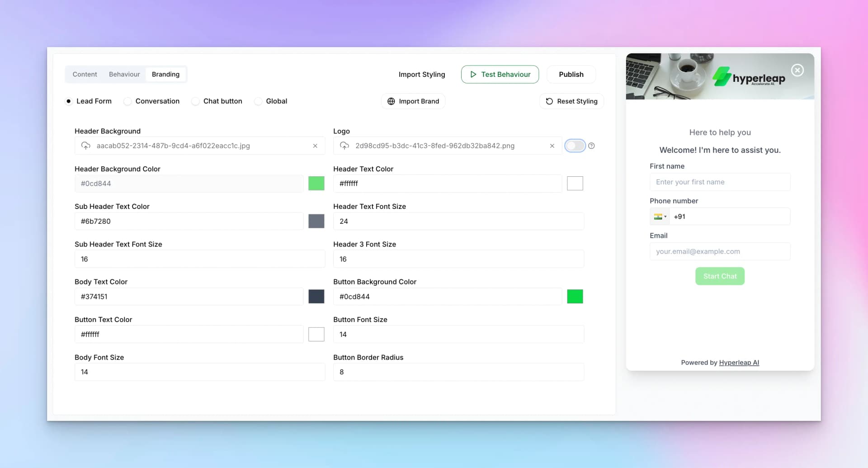Screen dimensions: 868x468
Task: Open the Hyperleap AI link in preview
Action: click(x=739, y=362)
